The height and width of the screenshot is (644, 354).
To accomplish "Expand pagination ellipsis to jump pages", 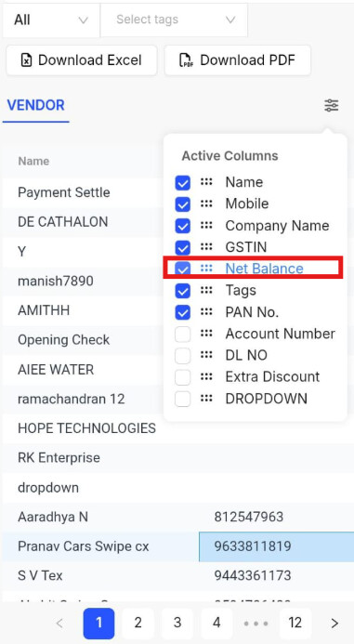I will [256, 623].
